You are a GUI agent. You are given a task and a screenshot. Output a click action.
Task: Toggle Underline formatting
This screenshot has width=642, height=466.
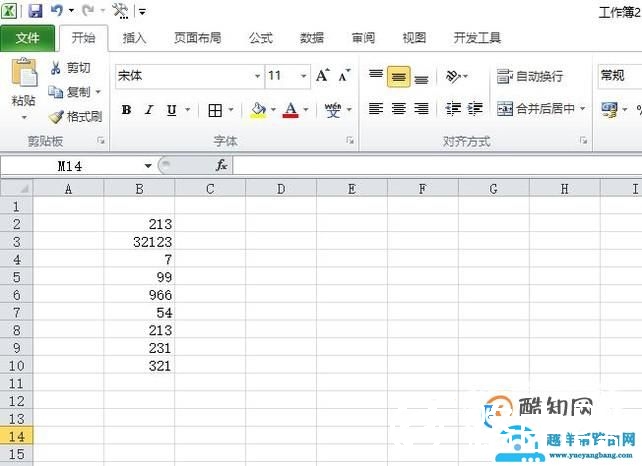click(x=172, y=110)
